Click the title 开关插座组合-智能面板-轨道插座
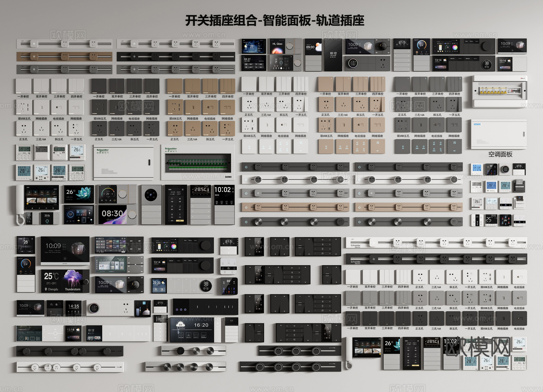The height and width of the screenshot is (392, 543). (x=275, y=20)
